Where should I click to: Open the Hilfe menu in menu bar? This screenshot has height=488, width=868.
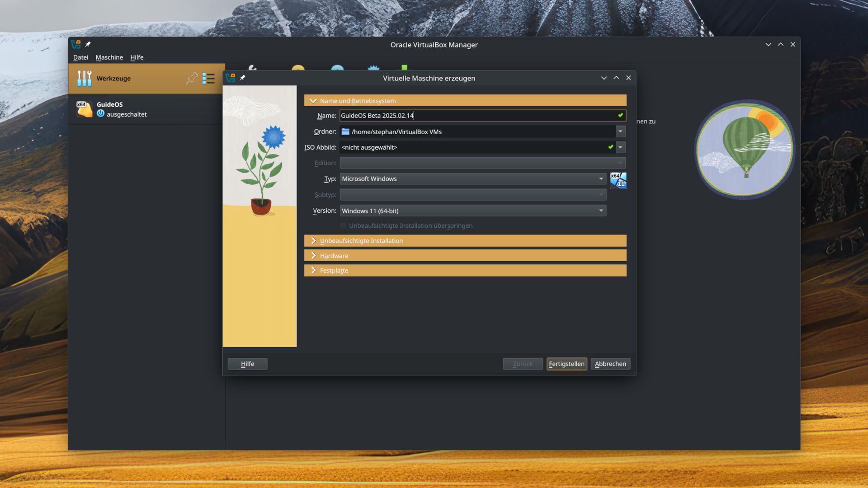pos(137,57)
